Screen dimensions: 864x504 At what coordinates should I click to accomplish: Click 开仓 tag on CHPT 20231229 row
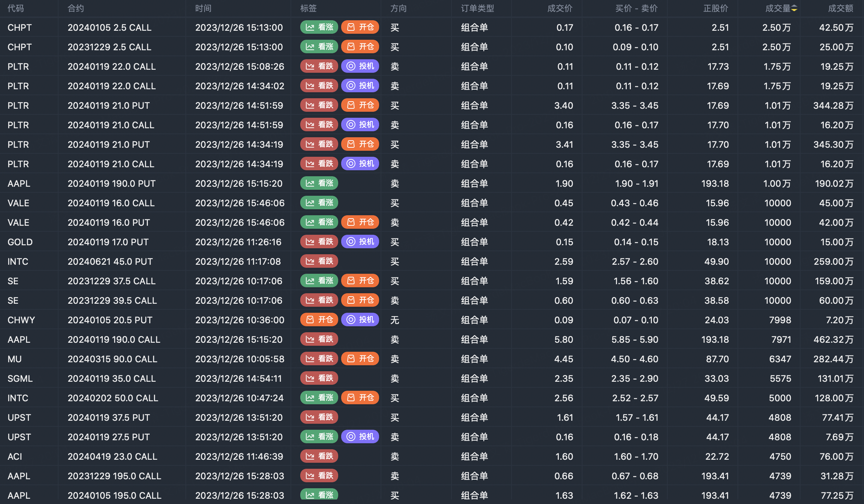360,47
